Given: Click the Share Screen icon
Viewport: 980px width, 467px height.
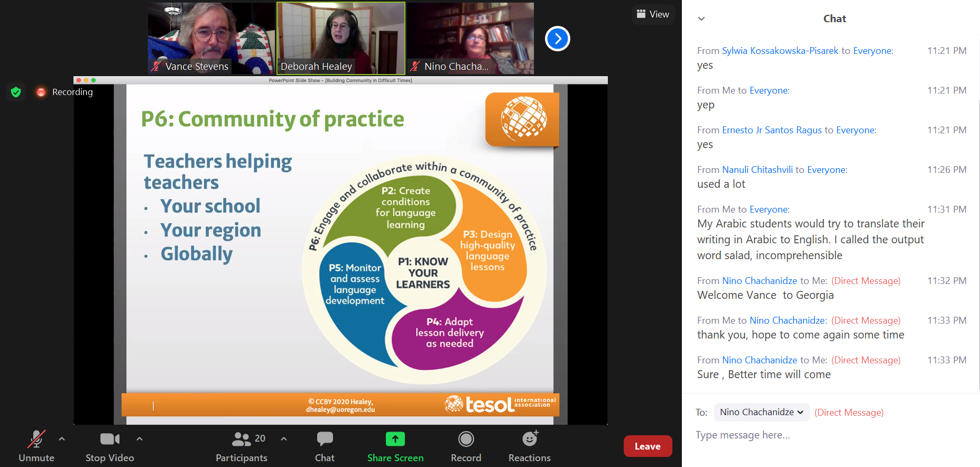Looking at the screenshot, I should pos(395,439).
